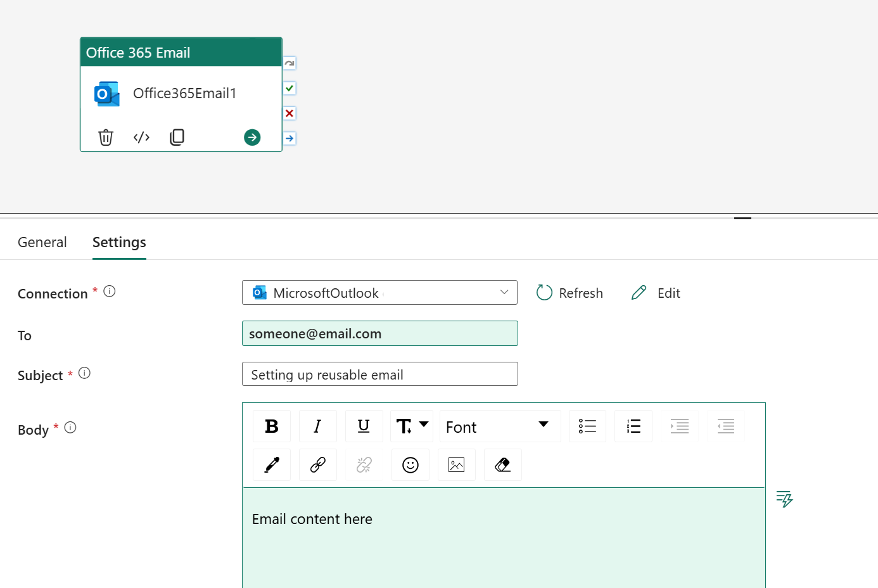Viewport: 878px width, 588px height.
Task: Show info tooltip for Subject
Action: [x=84, y=373]
